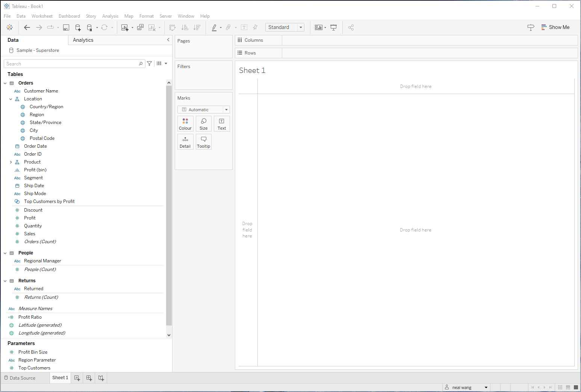581x392 pixels.
Task: Click the Presentation Mode icon
Action: tap(333, 27)
